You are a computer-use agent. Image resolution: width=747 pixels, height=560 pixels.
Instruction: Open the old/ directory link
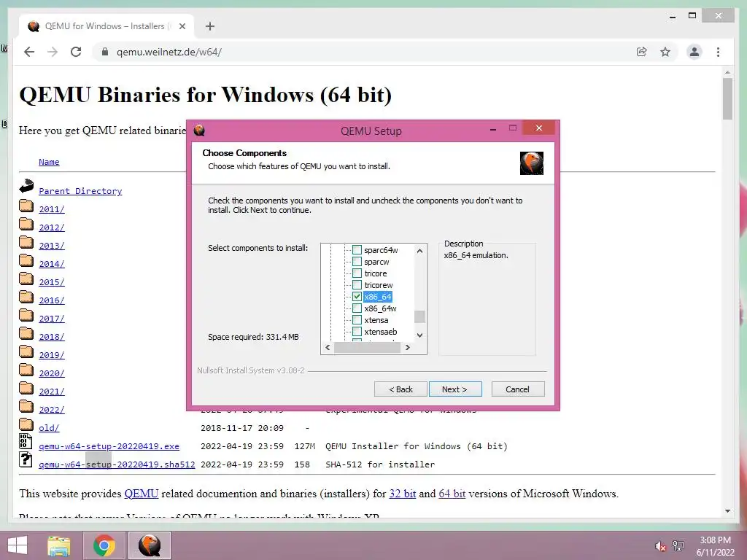tap(49, 427)
